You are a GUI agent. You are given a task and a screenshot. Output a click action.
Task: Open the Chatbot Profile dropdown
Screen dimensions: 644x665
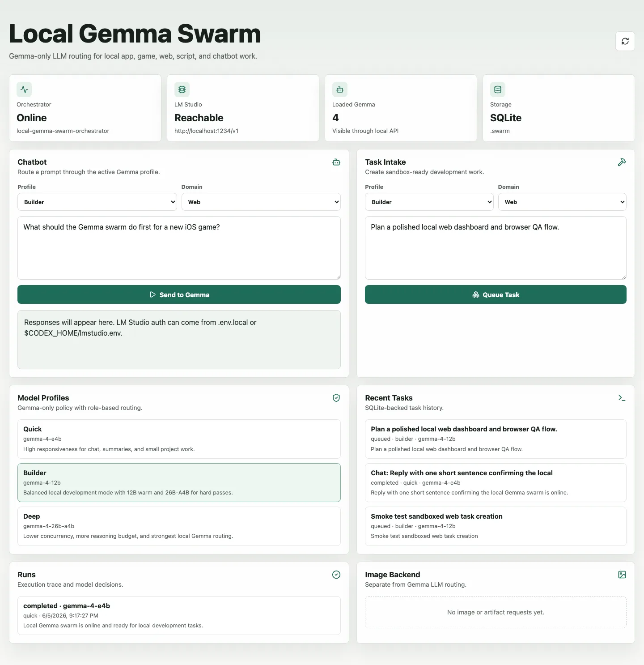click(97, 202)
